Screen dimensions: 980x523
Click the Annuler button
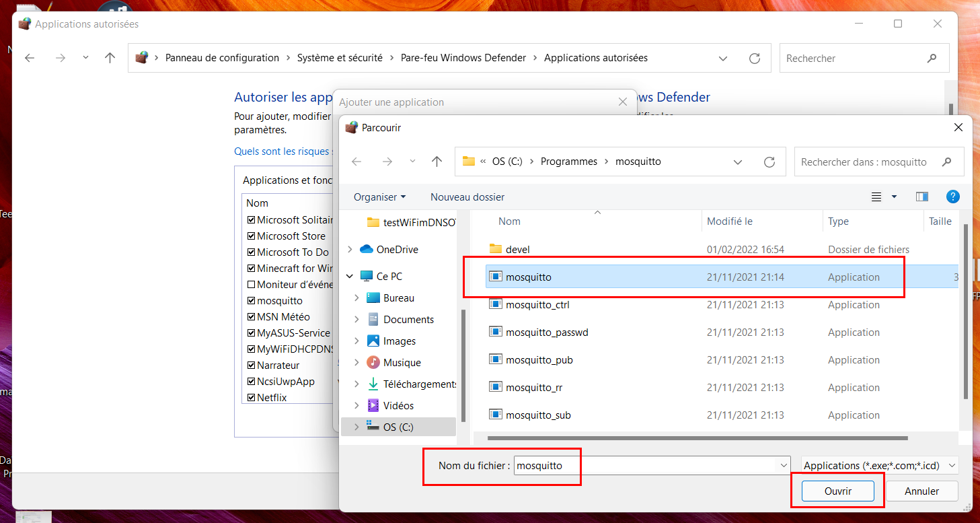pyautogui.click(x=921, y=491)
